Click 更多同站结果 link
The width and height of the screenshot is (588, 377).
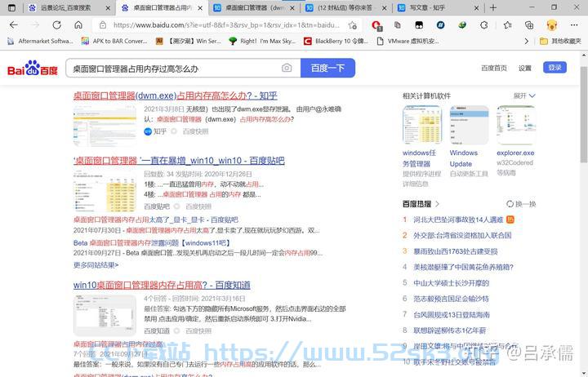(x=96, y=265)
